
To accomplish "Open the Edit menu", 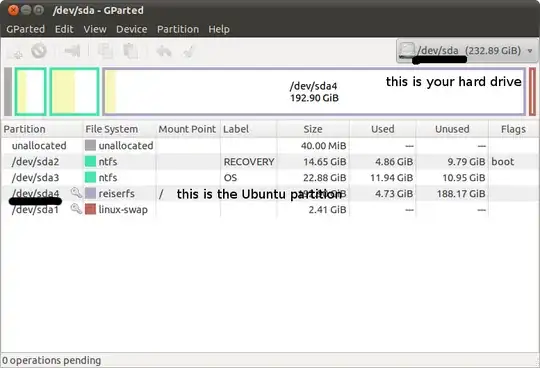I will coord(64,29).
